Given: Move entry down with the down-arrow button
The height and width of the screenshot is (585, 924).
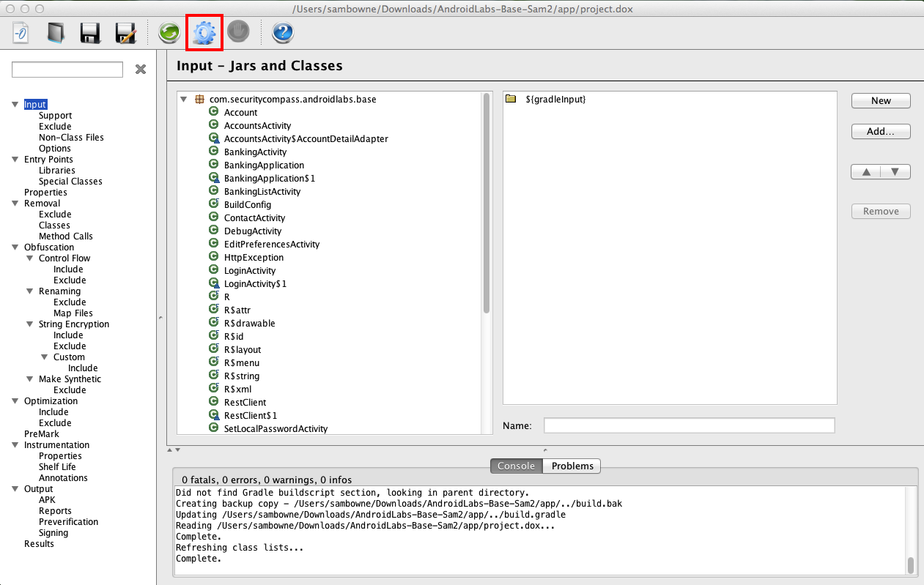Looking at the screenshot, I should [895, 172].
